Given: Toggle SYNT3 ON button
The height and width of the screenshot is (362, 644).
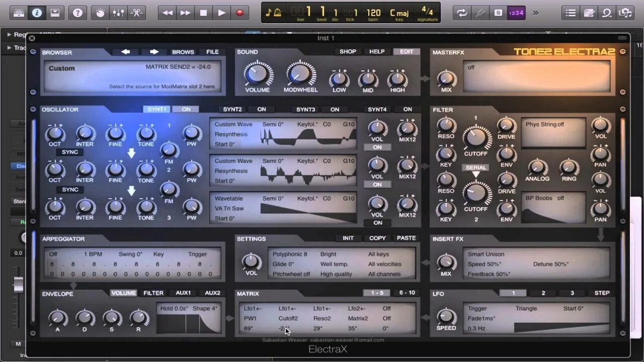Looking at the screenshot, I should click(335, 109).
